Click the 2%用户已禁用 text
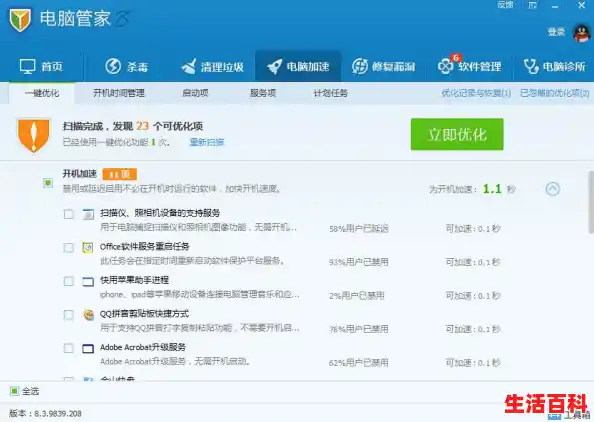This screenshot has height=422, width=594. [x=356, y=295]
